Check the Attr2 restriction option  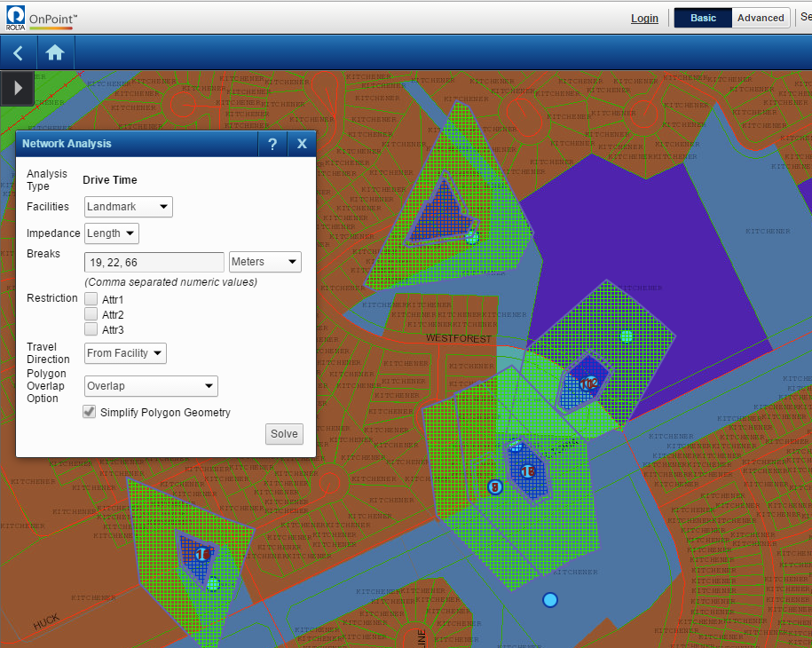pos(91,314)
